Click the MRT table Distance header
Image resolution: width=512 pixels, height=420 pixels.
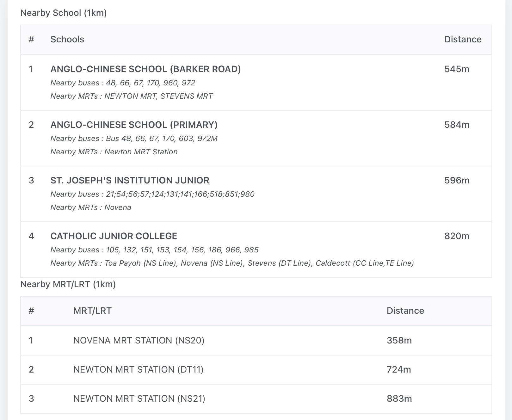405,311
